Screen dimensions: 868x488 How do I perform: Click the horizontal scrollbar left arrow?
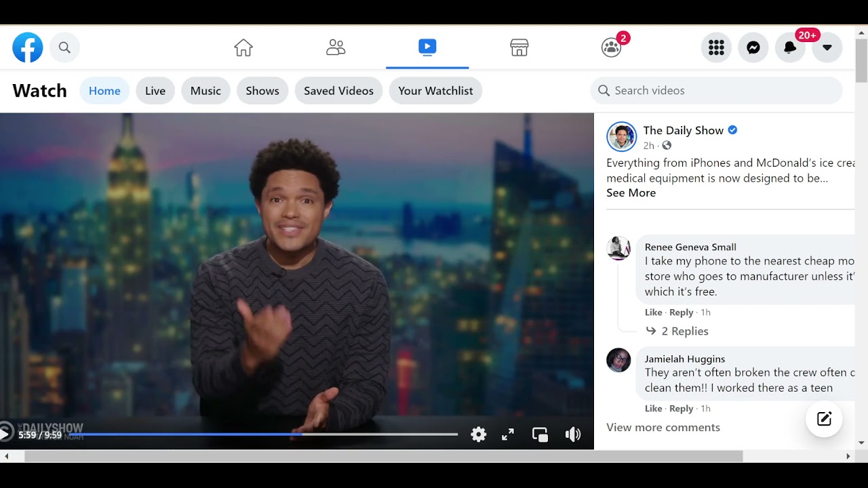pyautogui.click(x=7, y=456)
